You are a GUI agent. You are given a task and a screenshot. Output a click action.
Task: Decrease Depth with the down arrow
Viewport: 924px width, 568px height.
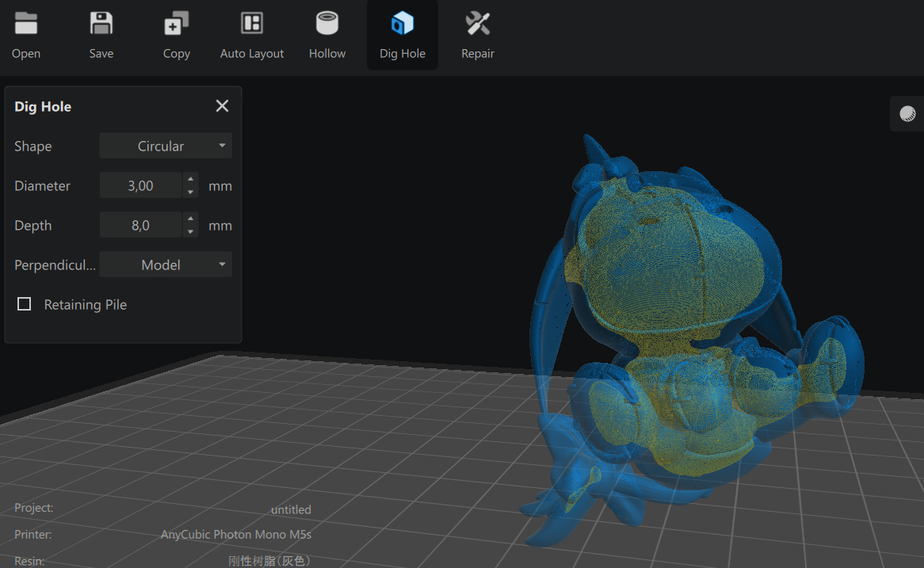190,231
